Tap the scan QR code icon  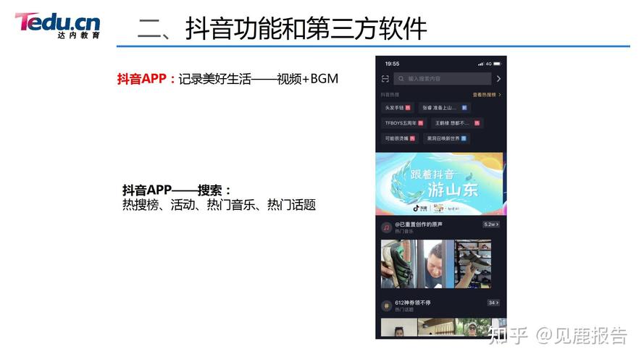click(x=385, y=79)
